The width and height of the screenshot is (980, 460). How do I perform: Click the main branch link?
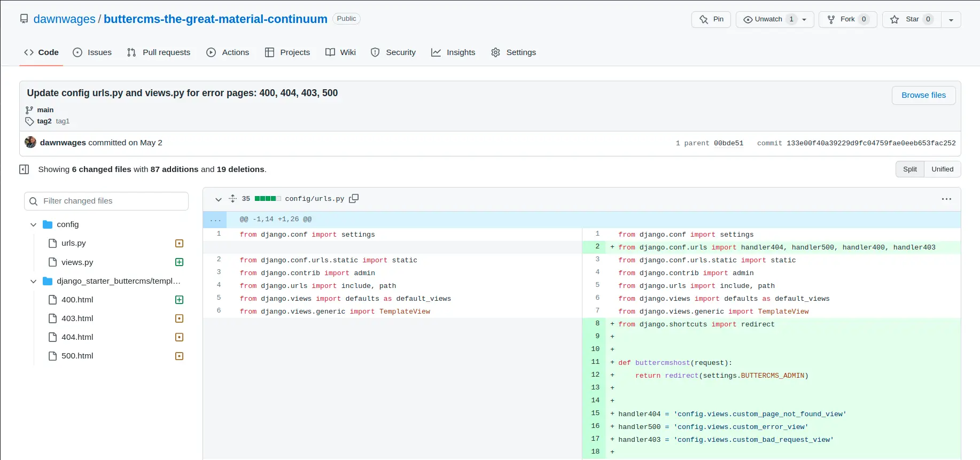45,110
